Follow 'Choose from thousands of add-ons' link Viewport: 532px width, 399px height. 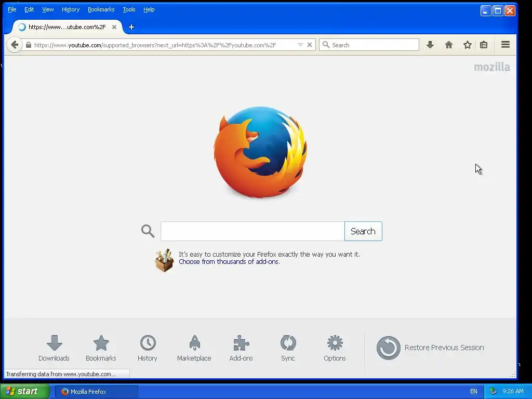(229, 262)
